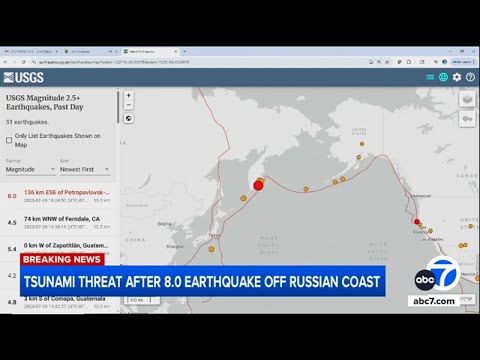The height and width of the screenshot is (360, 480).
Task: Toggle the map view globe icon
Action: [x=443, y=77]
